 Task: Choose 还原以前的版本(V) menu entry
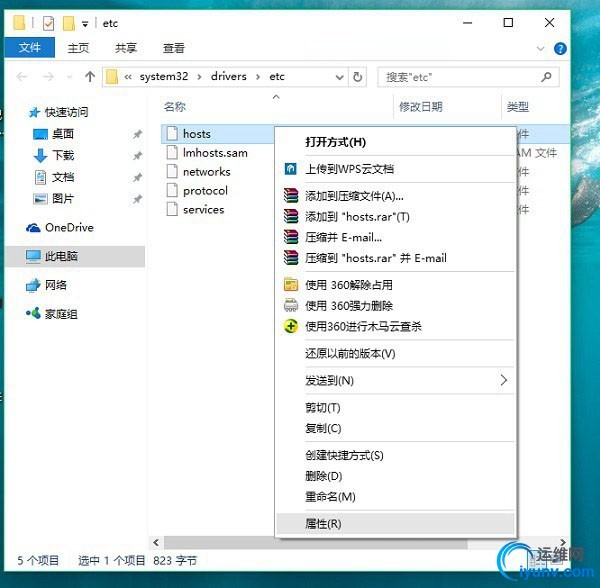tap(395, 353)
